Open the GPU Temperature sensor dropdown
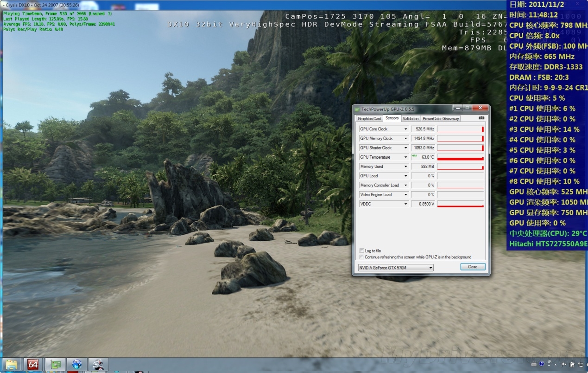Viewport: 588px width, 373px height. 405,157
